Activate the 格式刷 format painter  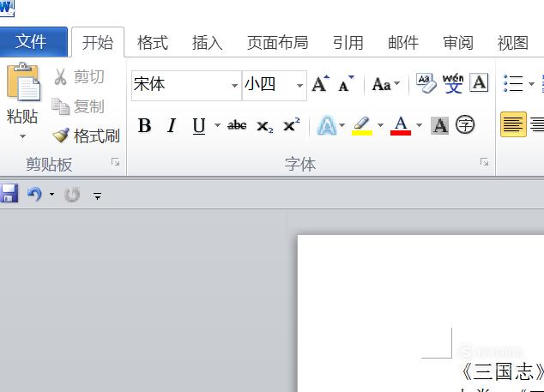tap(86, 136)
